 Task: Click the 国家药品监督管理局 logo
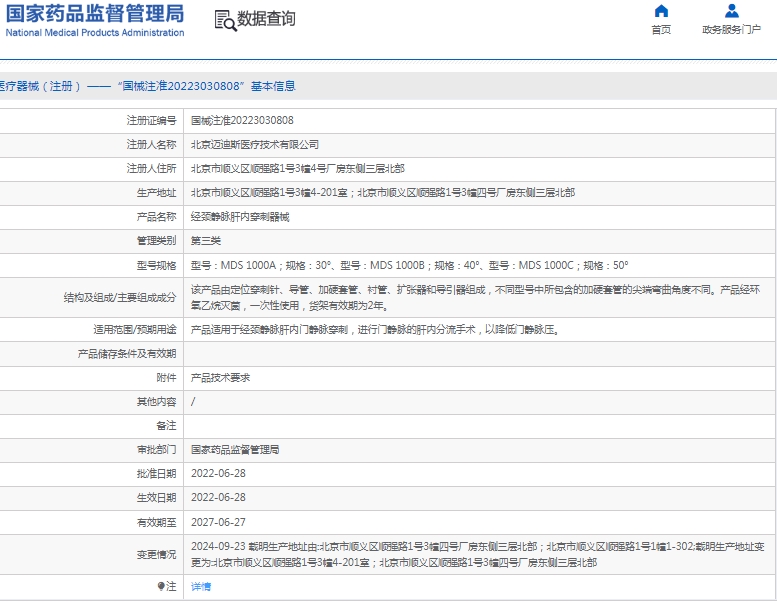[95, 20]
